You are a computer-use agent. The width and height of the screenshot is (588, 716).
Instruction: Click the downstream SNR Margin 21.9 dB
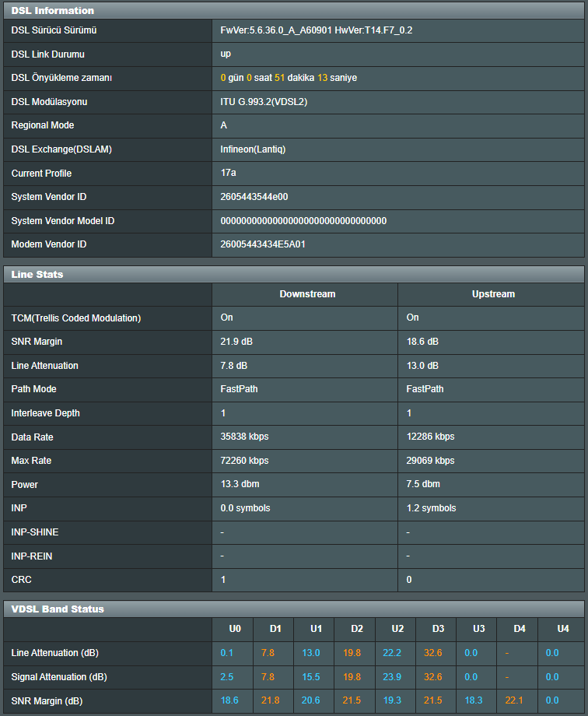pyautogui.click(x=238, y=342)
